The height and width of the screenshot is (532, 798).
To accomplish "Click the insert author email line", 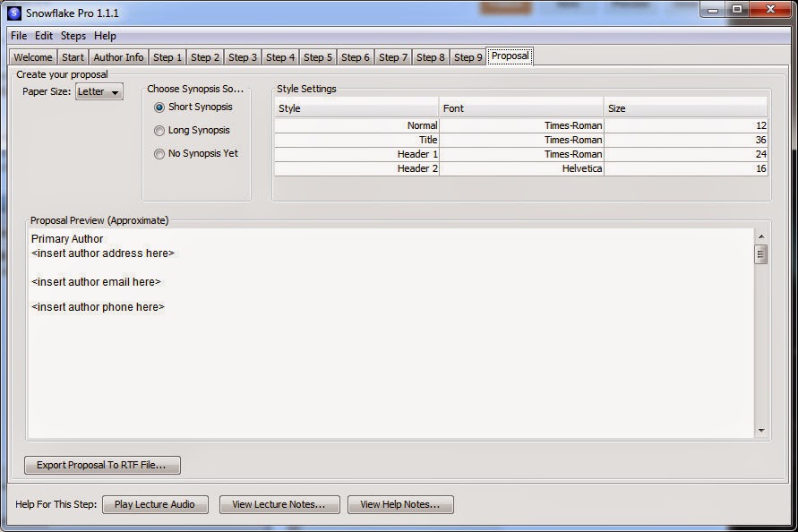I will point(96,281).
